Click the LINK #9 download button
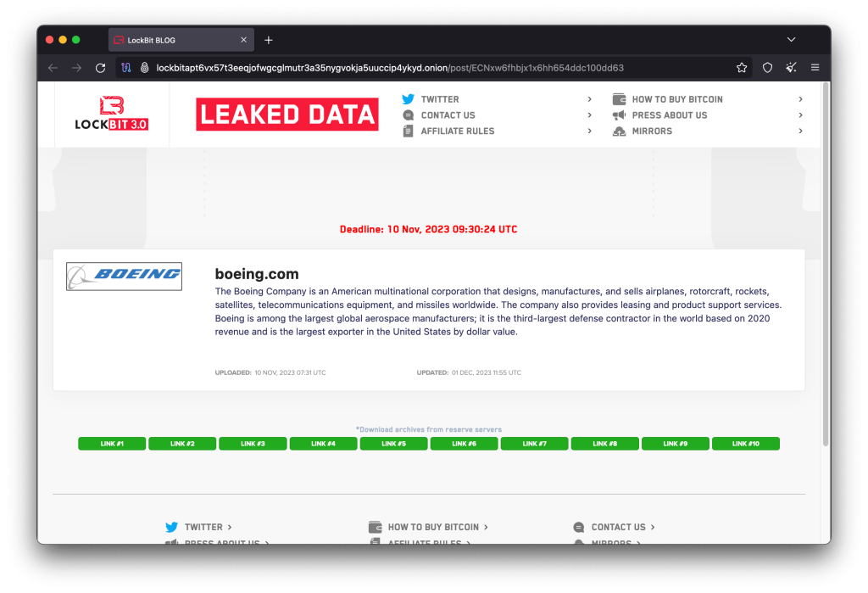The height and width of the screenshot is (593, 868). [676, 444]
